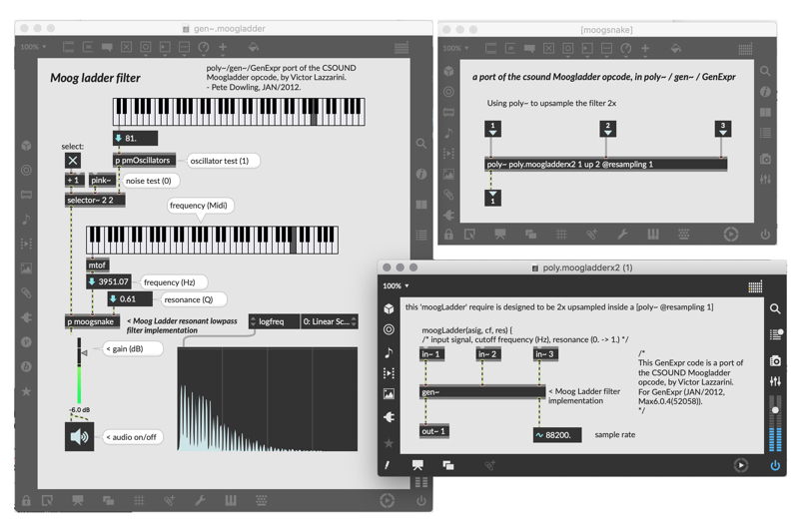Click inlet 3 in the moogsnake window

(723, 129)
